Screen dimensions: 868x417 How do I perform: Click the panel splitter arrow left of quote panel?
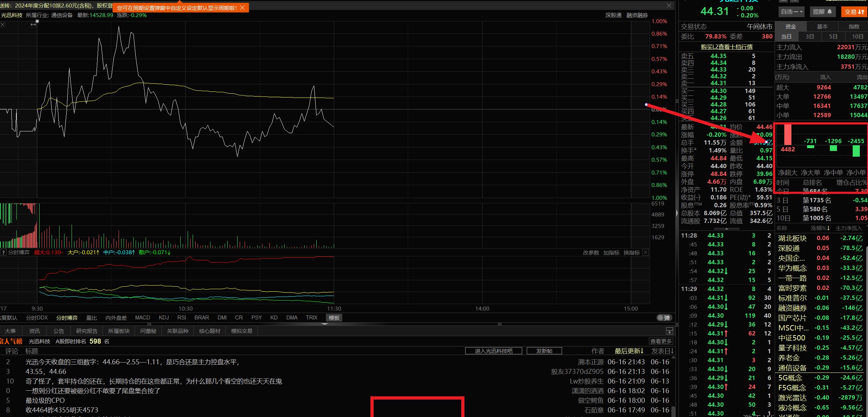(x=676, y=213)
